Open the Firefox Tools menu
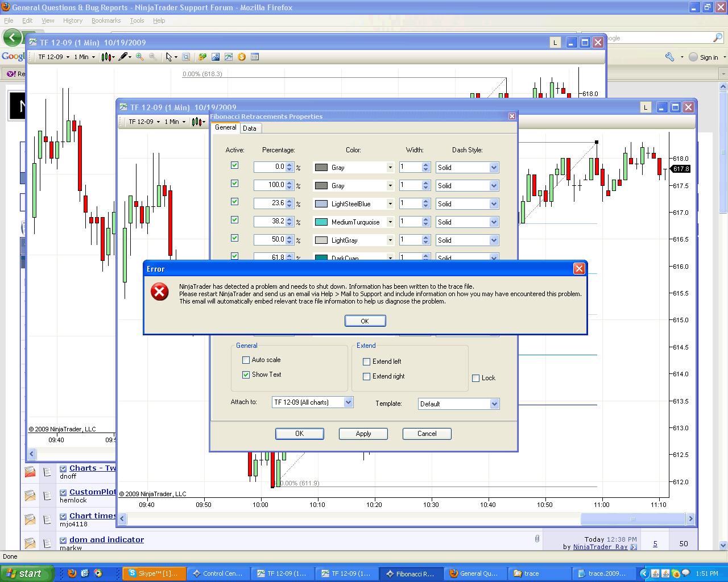This screenshot has width=728, height=582. pyautogui.click(x=137, y=20)
